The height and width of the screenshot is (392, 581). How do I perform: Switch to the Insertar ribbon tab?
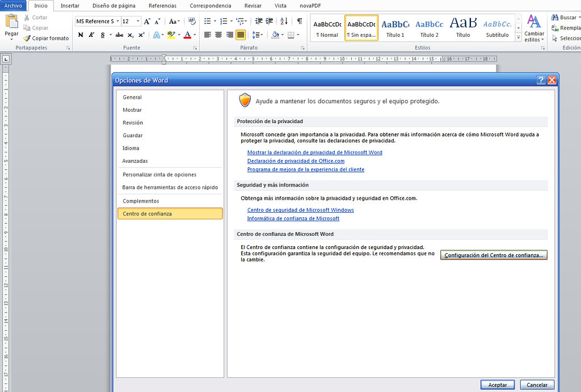[69, 6]
